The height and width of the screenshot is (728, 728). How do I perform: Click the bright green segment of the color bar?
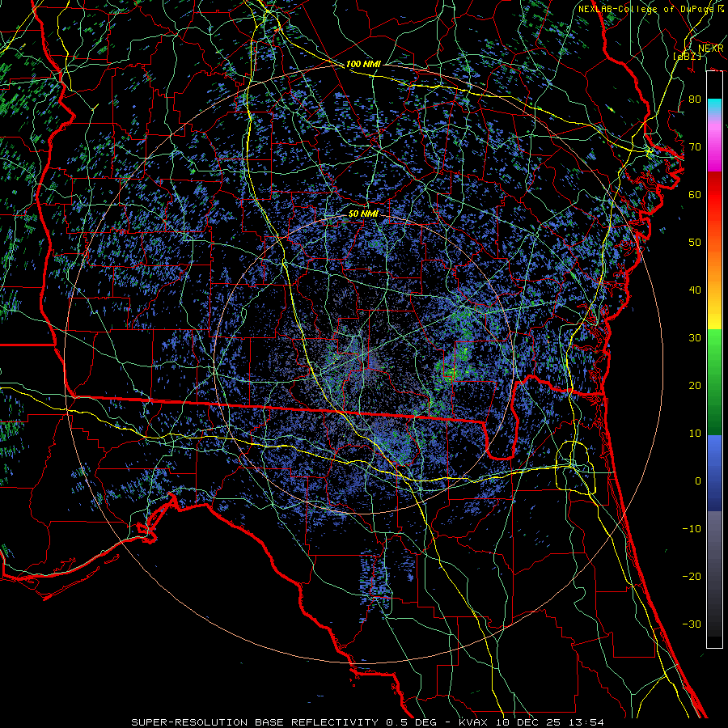(x=714, y=341)
